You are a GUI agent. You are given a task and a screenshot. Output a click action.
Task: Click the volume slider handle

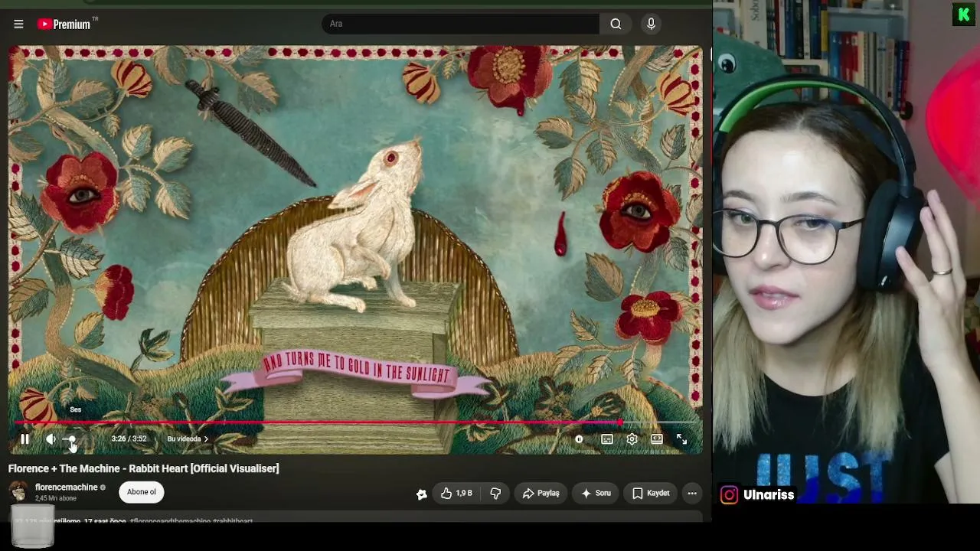coord(70,439)
